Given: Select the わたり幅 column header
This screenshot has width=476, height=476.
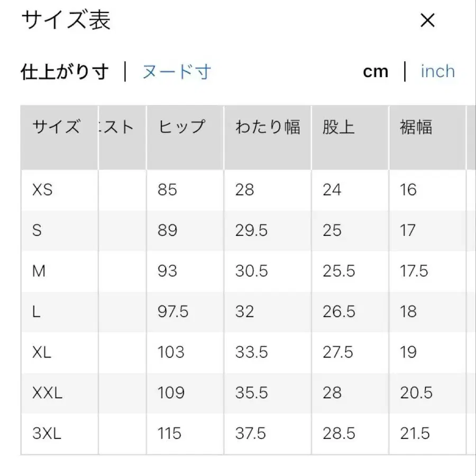Looking at the screenshot, I should pos(267,126).
